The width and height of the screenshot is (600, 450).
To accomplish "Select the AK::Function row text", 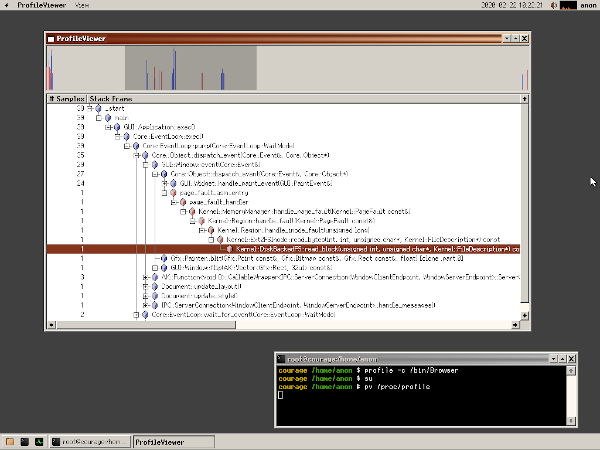I will point(340,277).
